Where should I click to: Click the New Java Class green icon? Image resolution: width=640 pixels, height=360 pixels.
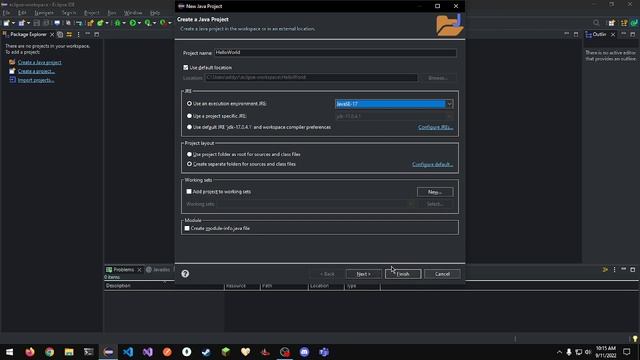100,23
